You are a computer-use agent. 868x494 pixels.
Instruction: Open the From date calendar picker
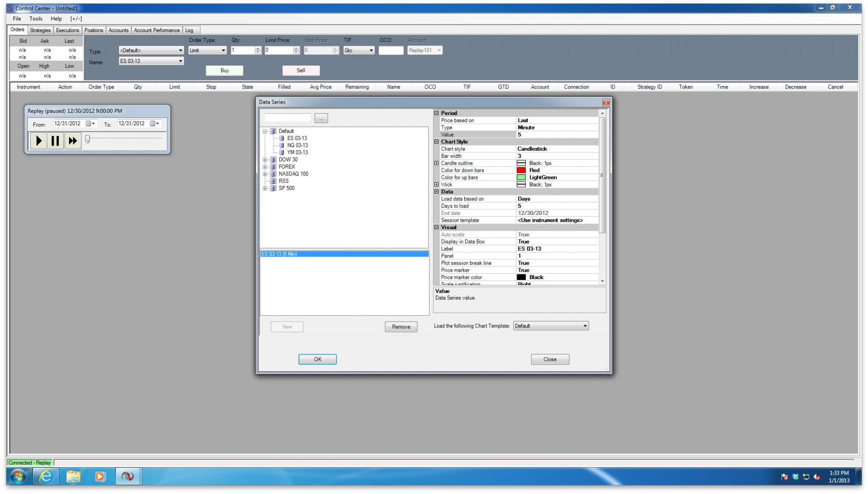click(90, 123)
